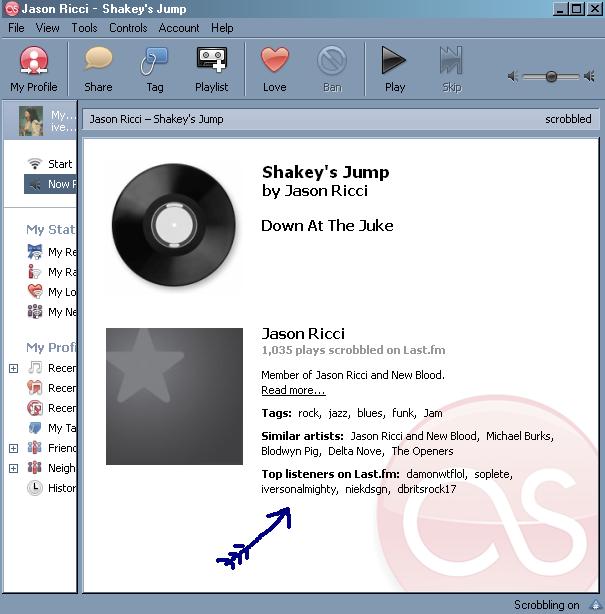The image size is (605, 614).
Task: Click the status bar icon beside Scrobbling on
Action: pyautogui.click(x=596, y=605)
